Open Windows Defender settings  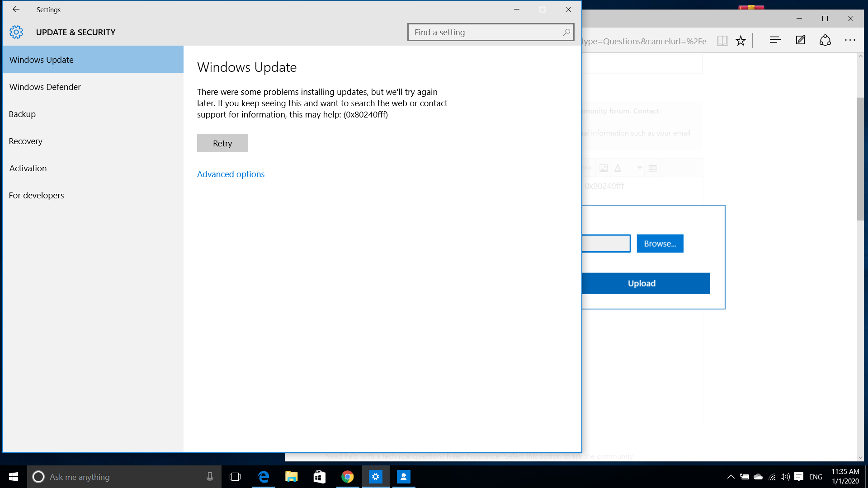93,87
